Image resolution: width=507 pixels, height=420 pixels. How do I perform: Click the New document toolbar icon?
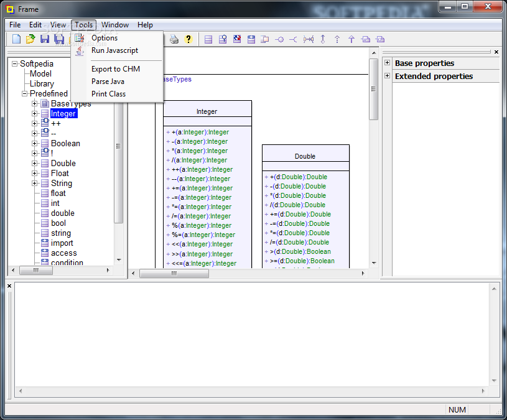(16, 39)
